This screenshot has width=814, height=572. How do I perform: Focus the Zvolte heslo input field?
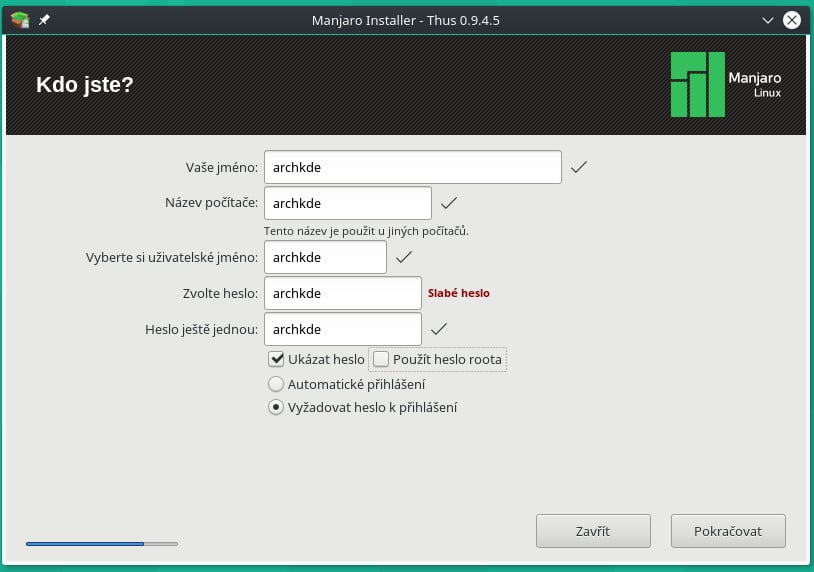pyautogui.click(x=343, y=293)
